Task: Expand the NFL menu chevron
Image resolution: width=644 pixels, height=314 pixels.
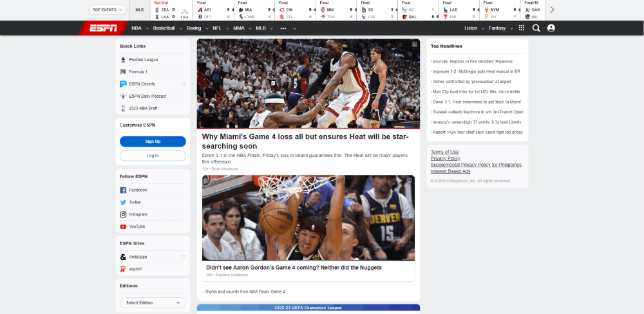Action: [x=227, y=29]
